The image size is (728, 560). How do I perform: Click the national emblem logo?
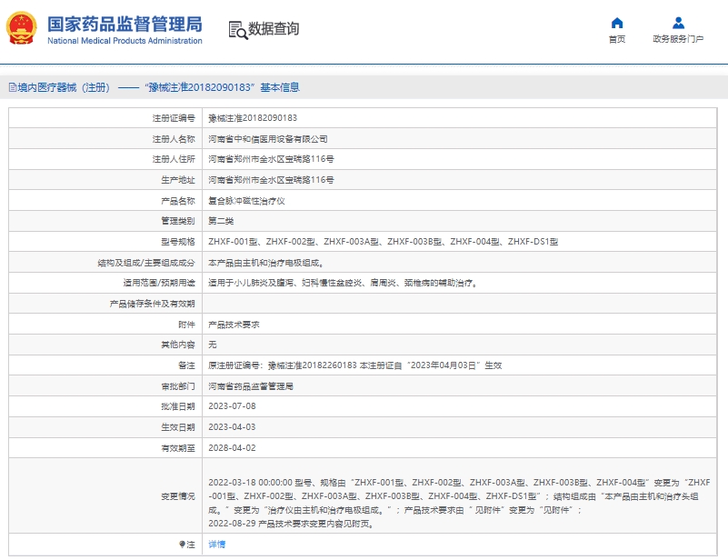pos(21,28)
